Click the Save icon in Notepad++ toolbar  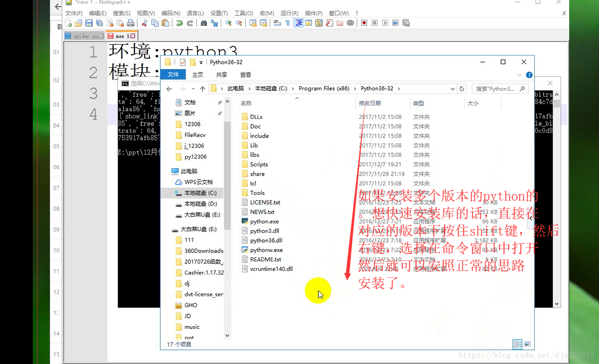click(x=89, y=23)
